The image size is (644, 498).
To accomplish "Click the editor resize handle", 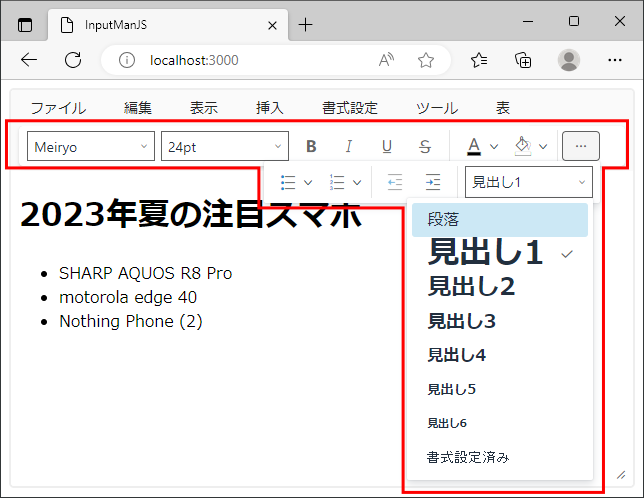I will point(621,475).
